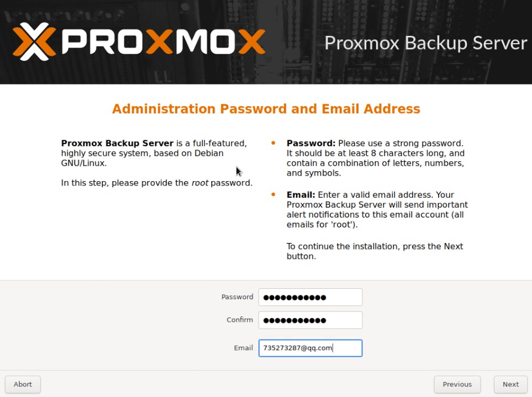
Task: Go back with the Previous button
Action: (457, 384)
